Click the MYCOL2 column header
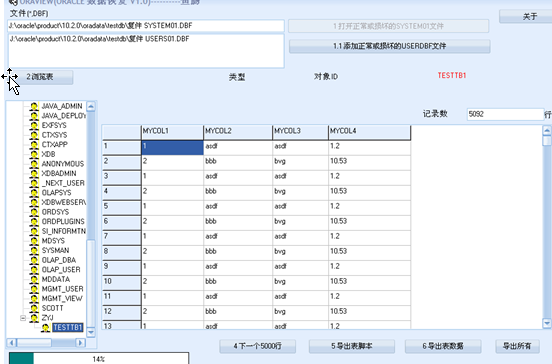Viewport: 552px width, 364px height. point(238,131)
